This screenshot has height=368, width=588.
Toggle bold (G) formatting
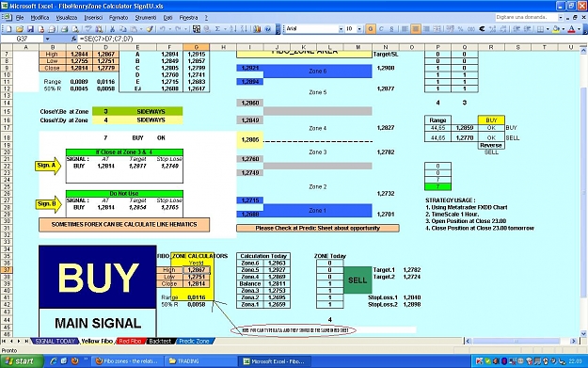[371, 29]
